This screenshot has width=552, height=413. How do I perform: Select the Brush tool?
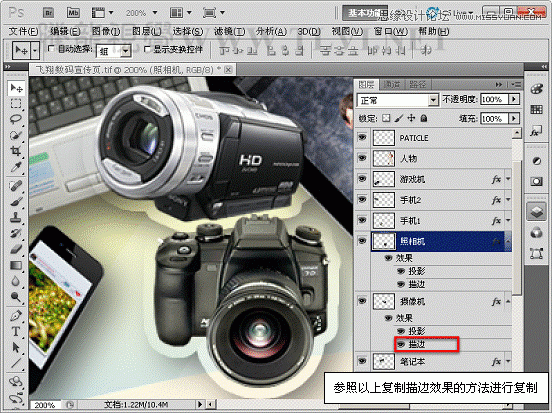tap(16, 201)
